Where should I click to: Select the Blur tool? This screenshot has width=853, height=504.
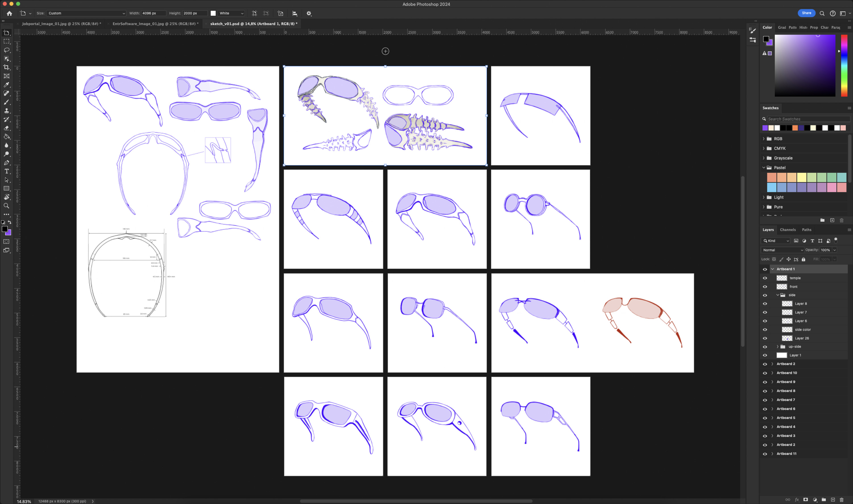click(7, 145)
